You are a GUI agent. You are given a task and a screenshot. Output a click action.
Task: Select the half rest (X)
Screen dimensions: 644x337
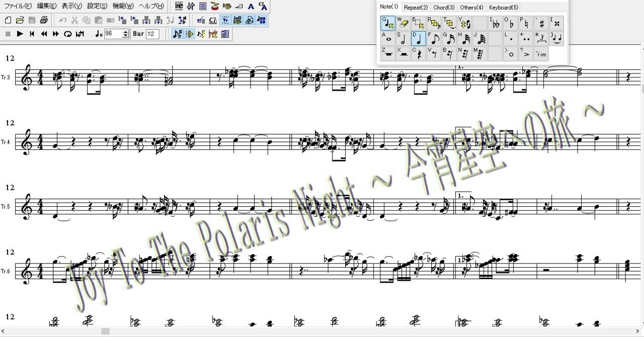click(x=403, y=53)
